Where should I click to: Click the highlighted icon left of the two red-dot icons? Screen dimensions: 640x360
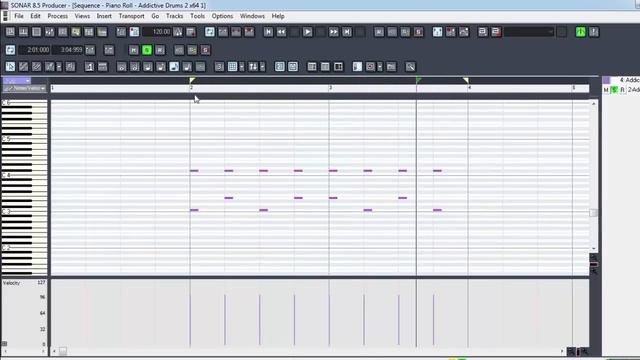coord(437,32)
